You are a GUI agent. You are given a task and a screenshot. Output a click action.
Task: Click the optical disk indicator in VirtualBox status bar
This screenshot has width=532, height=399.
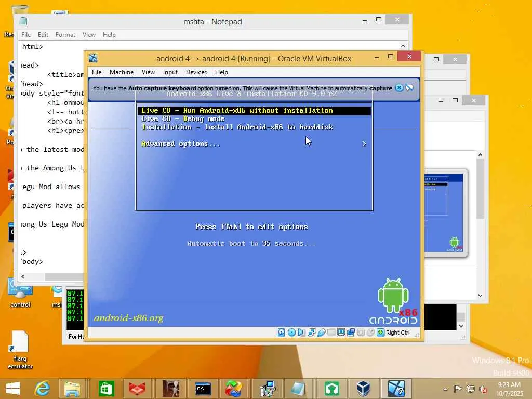[x=291, y=332]
